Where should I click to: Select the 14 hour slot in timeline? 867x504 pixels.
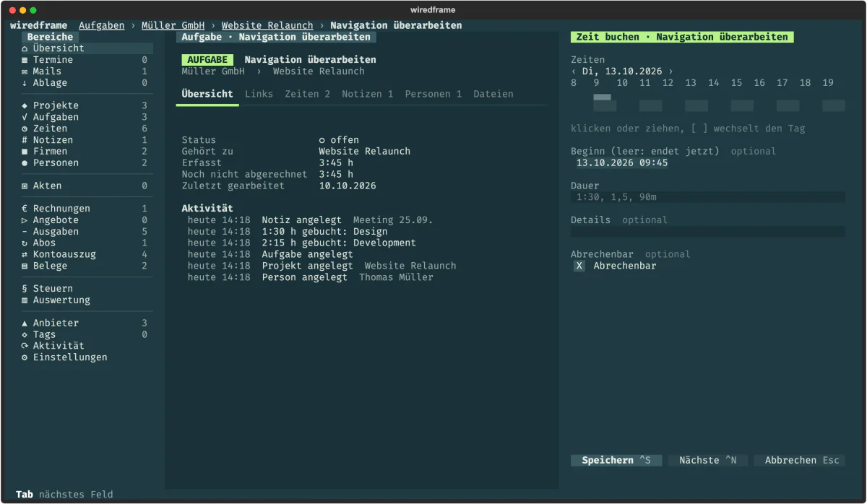[714, 83]
